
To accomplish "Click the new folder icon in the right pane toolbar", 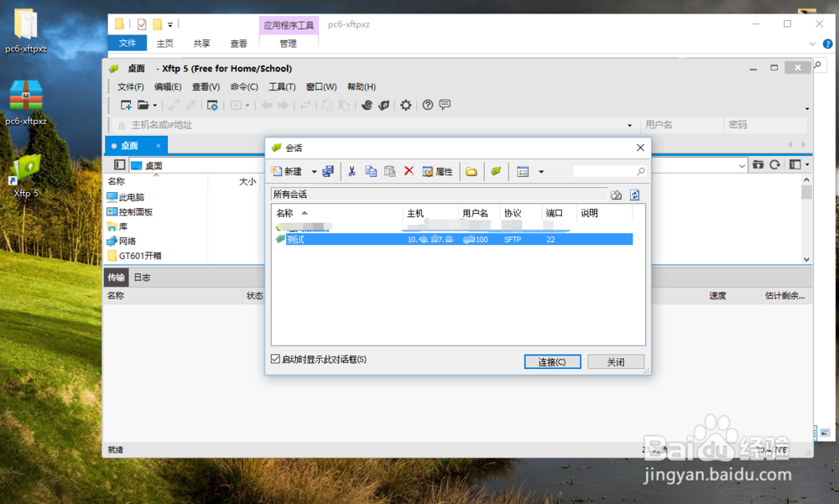I will 758,164.
